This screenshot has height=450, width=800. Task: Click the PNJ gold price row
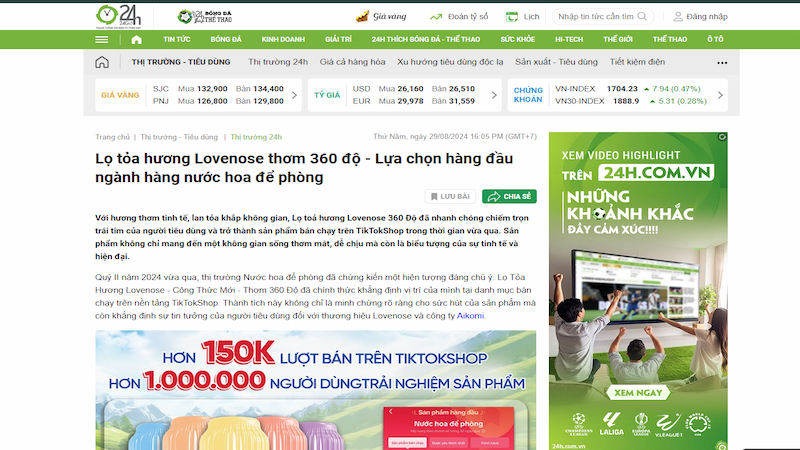pos(218,101)
